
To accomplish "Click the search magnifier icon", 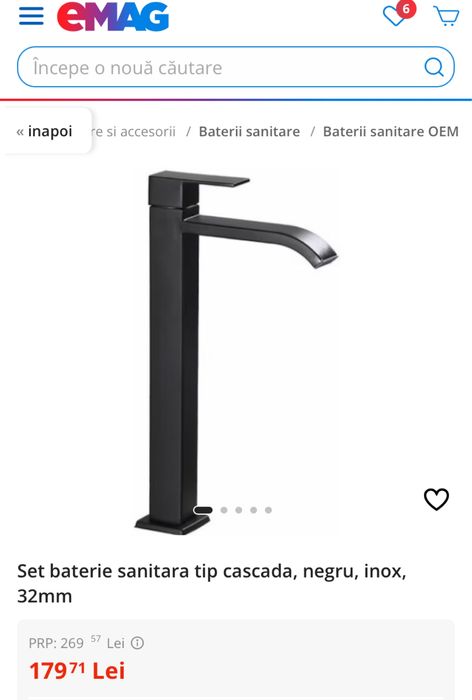I will click(x=434, y=67).
